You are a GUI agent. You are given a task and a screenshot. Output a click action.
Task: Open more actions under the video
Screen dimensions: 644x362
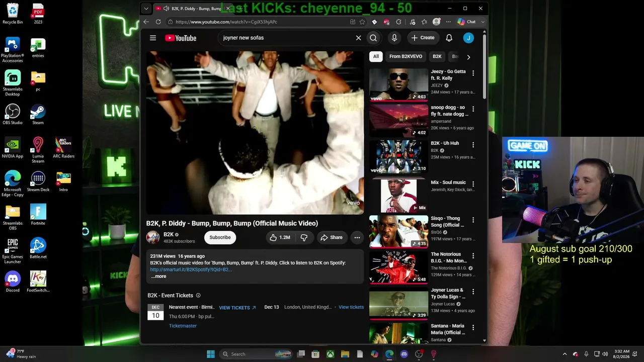357,237
